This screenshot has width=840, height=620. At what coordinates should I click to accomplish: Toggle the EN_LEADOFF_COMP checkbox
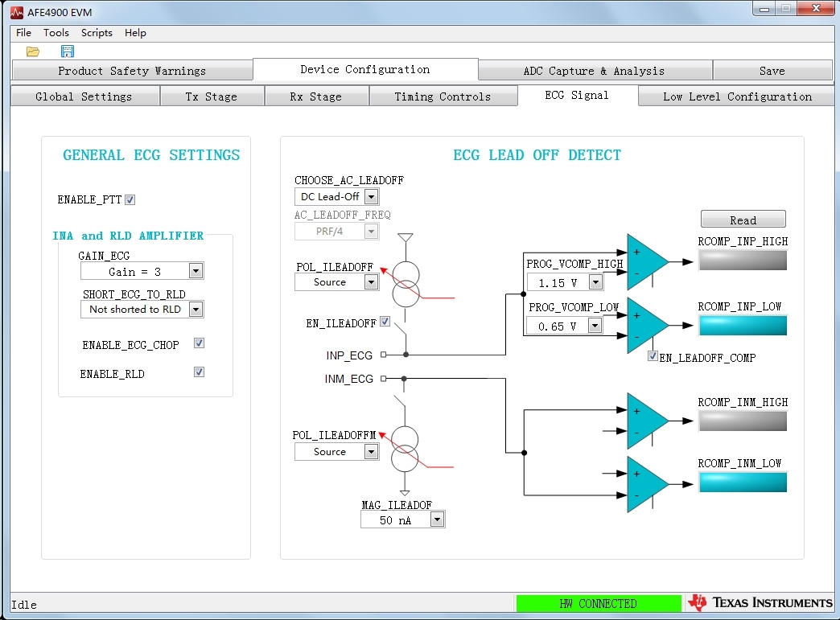click(653, 356)
